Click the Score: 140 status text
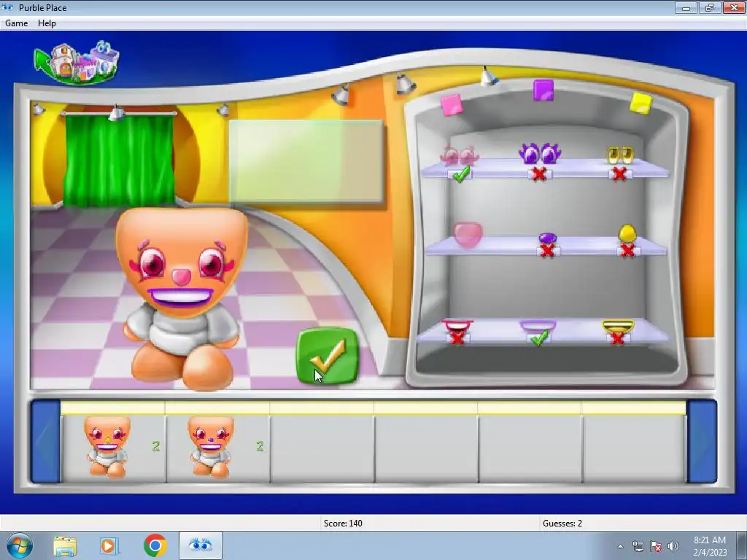The width and height of the screenshot is (747, 560). (x=343, y=524)
